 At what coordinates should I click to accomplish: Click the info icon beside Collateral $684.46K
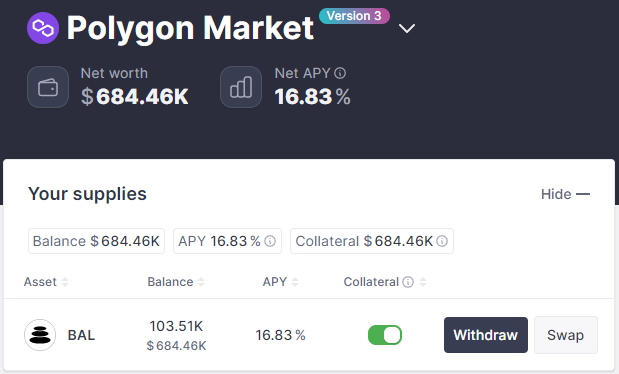pyautogui.click(x=442, y=241)
